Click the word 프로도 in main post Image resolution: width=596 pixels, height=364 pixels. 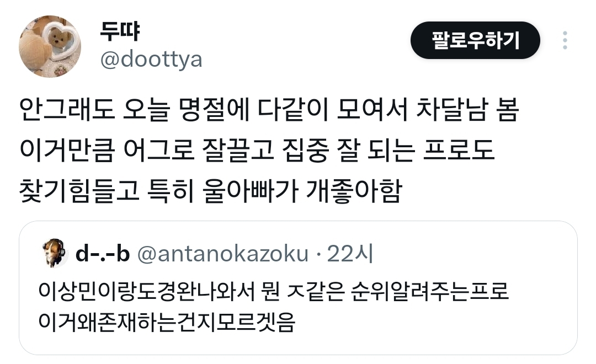(x=459, y=150)
